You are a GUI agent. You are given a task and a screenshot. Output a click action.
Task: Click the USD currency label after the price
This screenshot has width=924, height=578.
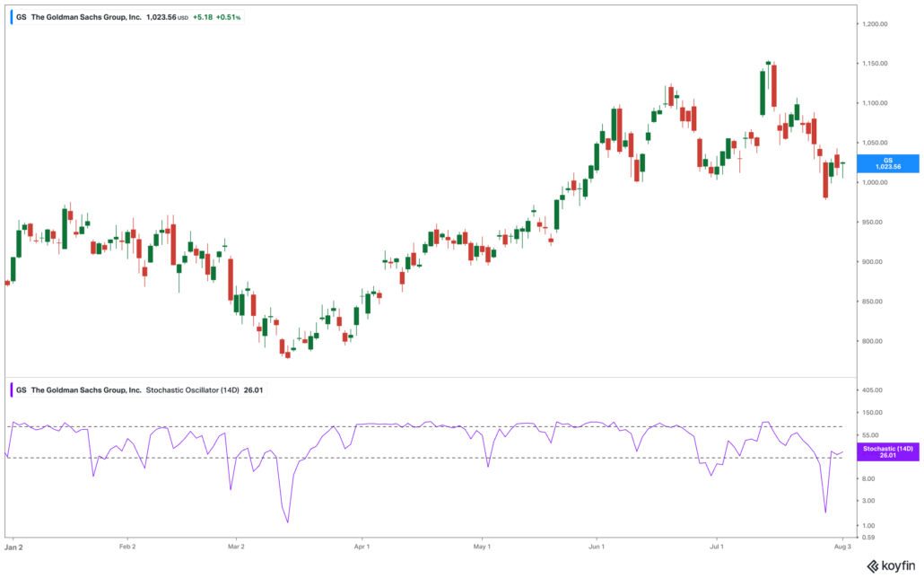tap(183, 18)
